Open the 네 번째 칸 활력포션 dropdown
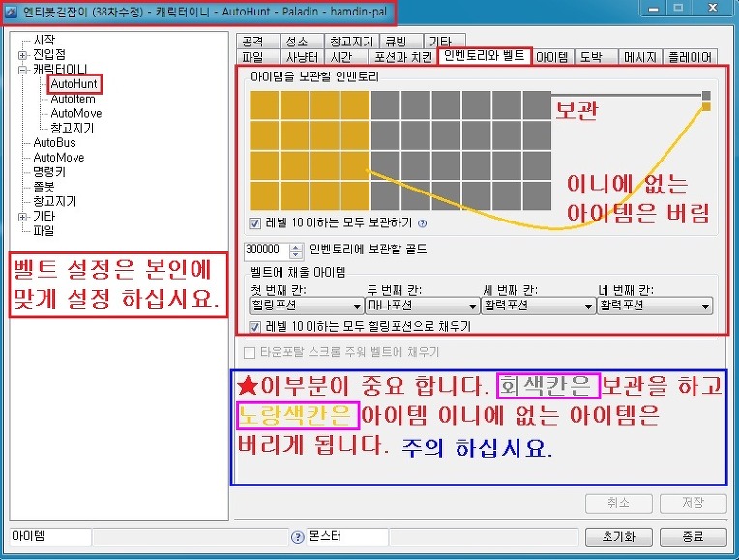739x560 pixels. tap(654, 306)
